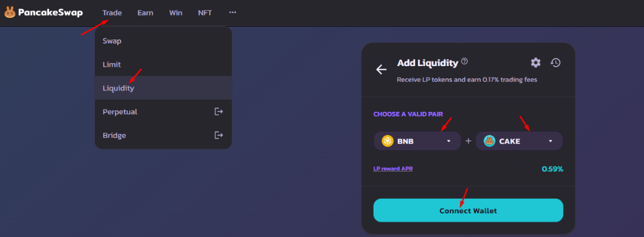Open settings gear in Add Liquidity
644x237 pixels.
pos(536,63)
